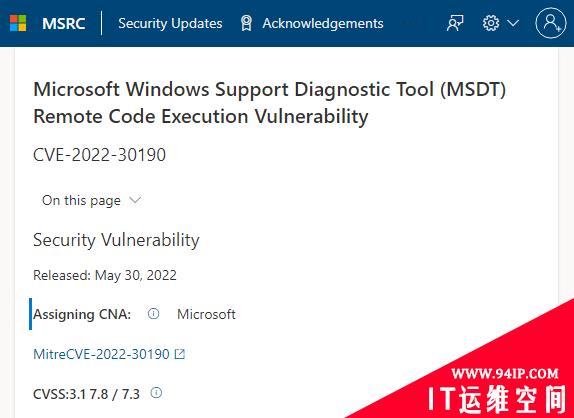Expand the settings dropdown chevron

(x=513, y=23)
